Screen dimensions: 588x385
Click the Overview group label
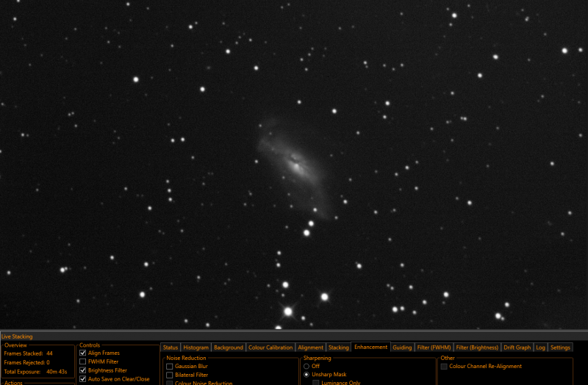15,345
